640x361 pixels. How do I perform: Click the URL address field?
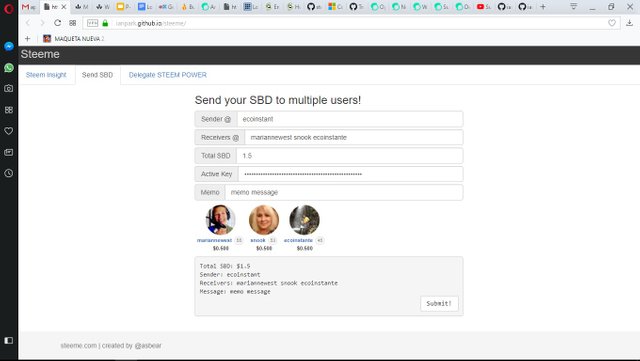coord(351,23)
